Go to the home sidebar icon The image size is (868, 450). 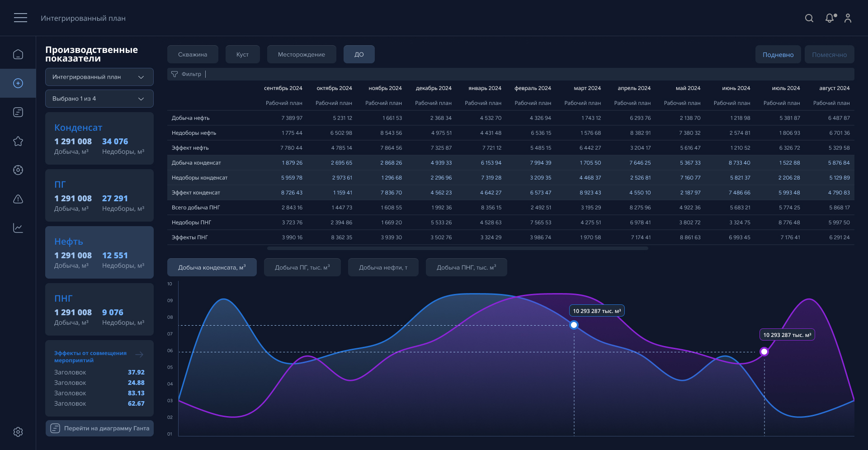[18, 55]
